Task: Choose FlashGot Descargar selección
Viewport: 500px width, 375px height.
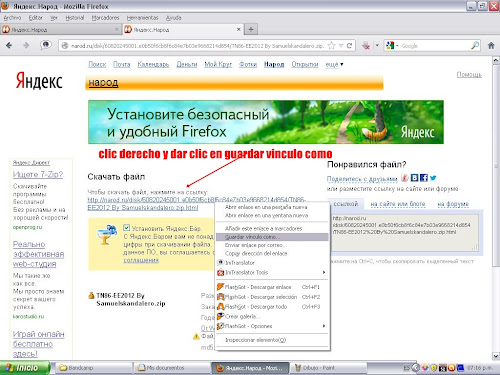Action: 272,297
